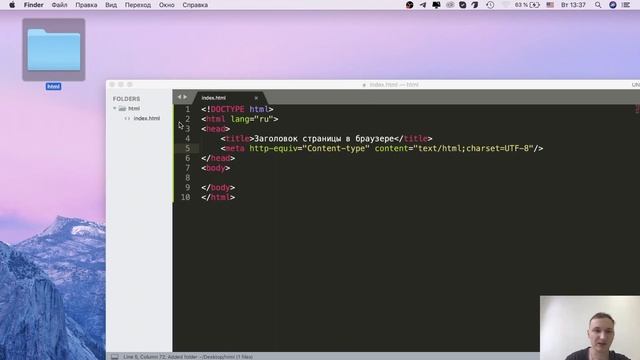640x360 pixels.
Task: Click line number 8 in the gutter
Action: point(187,178)
